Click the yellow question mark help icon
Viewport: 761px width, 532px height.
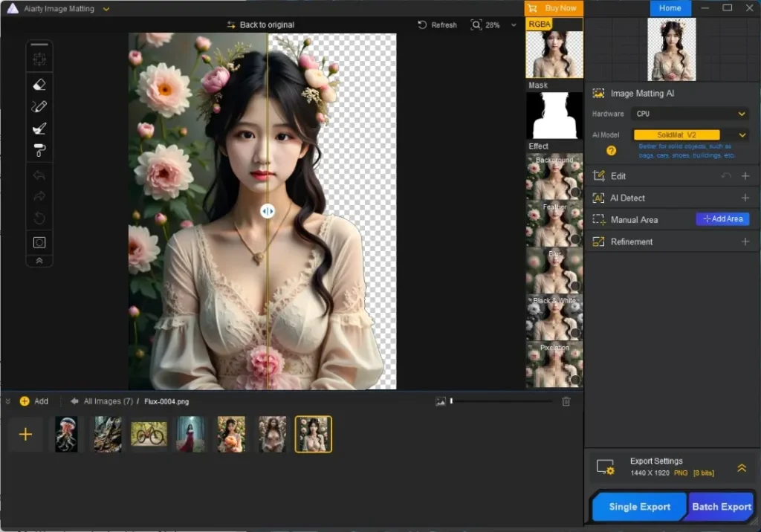pyautogui.click(x=611, y=151)
